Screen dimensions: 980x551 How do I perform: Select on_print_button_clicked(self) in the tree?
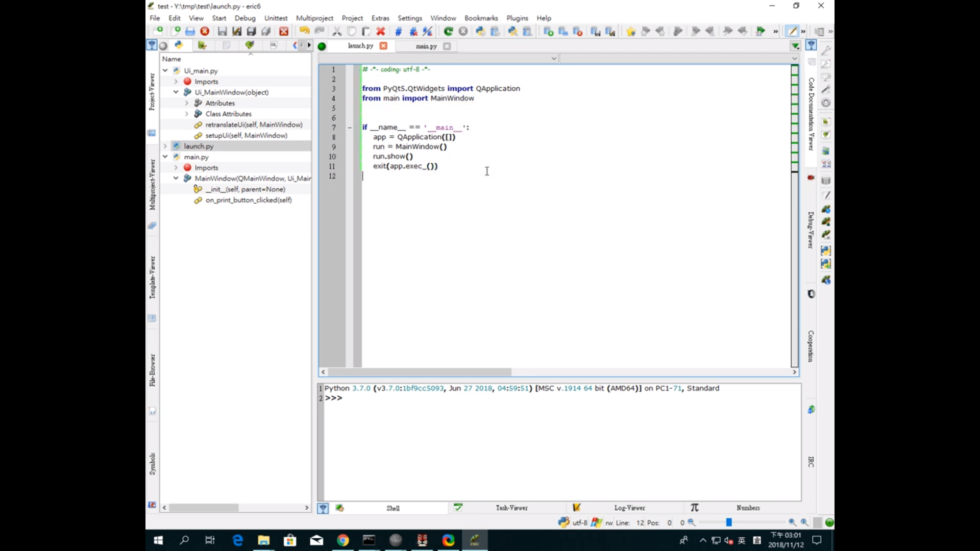(x=249, y=200)
